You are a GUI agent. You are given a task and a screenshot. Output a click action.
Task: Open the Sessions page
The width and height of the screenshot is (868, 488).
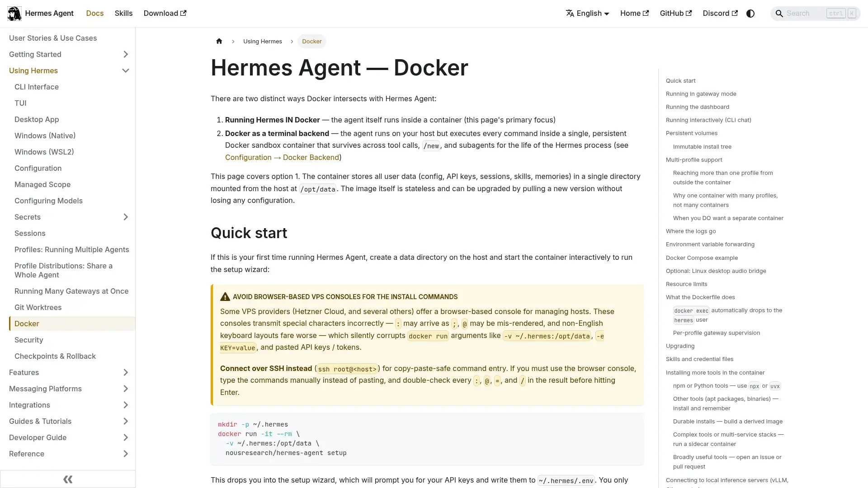pyautogui.click(x=30, y=233)
